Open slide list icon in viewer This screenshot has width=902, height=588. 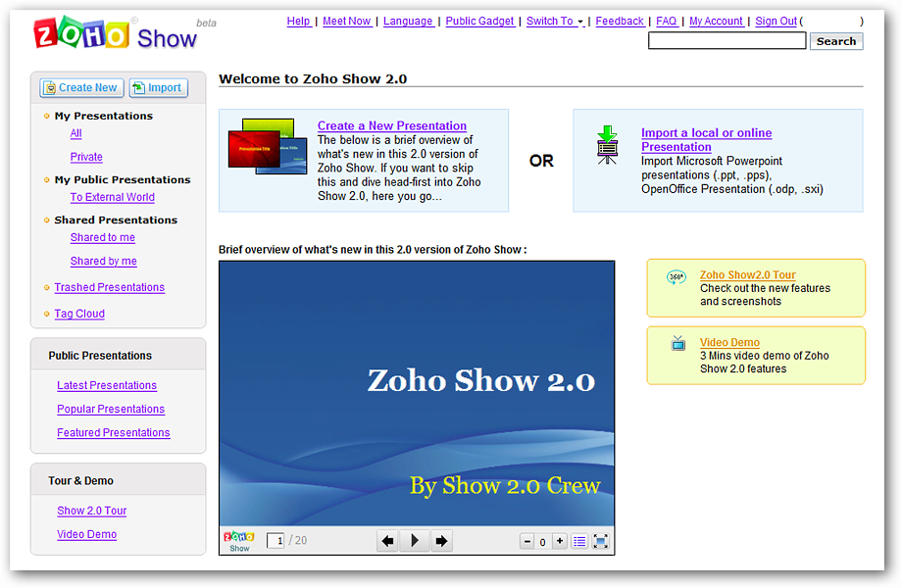(579, 541)
